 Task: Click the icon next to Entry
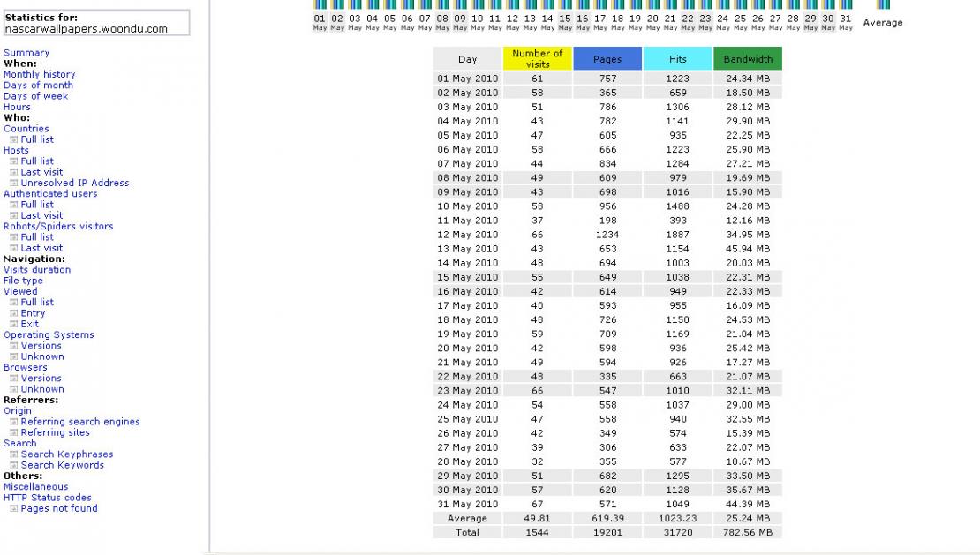pos(14,313)
